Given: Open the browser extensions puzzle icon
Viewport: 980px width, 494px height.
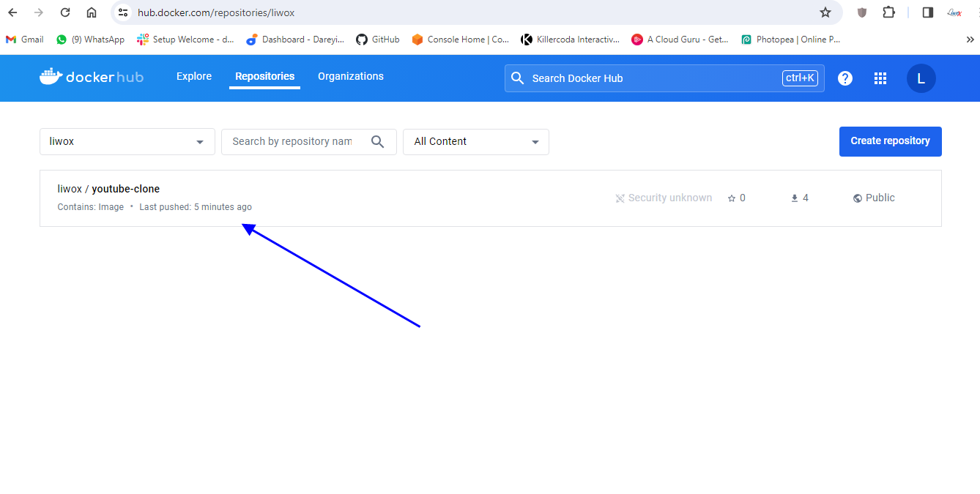Looking at the screenshot, I should [888, 12].
